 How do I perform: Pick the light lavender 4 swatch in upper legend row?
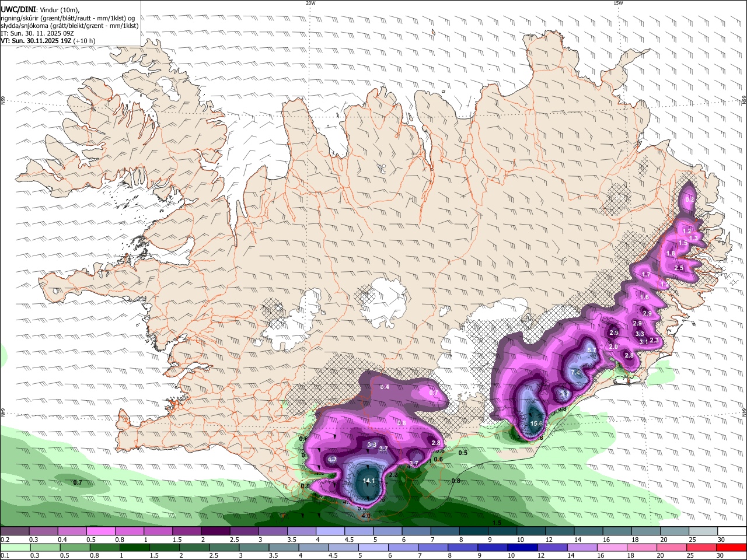click(x=329, y=531)
